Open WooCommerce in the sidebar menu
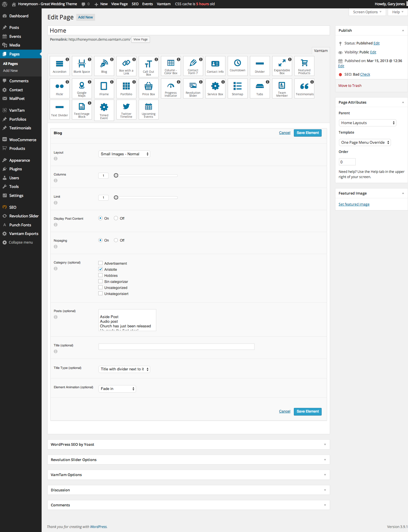This screenshot has height=532, width=408. (23, 140)
